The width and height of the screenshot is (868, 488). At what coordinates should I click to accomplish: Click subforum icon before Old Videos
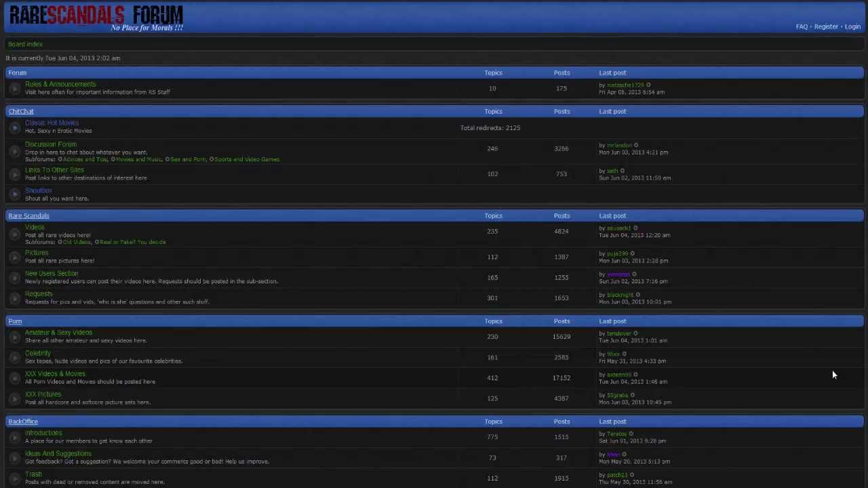[60, 242]
